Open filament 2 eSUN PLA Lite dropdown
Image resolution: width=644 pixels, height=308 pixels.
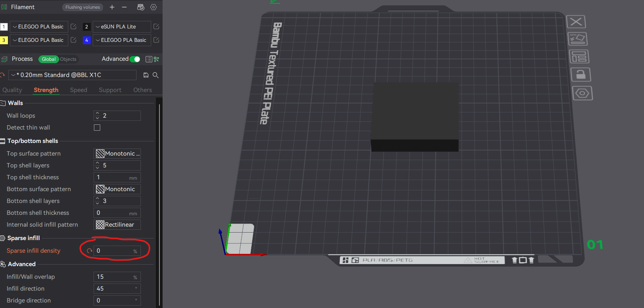coord(122,27)
